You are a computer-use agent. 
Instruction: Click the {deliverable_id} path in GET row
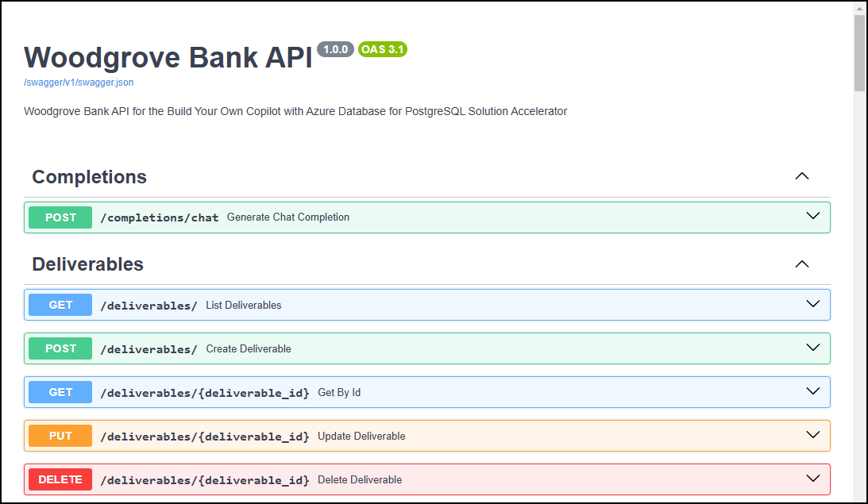[x=205, y=394]
